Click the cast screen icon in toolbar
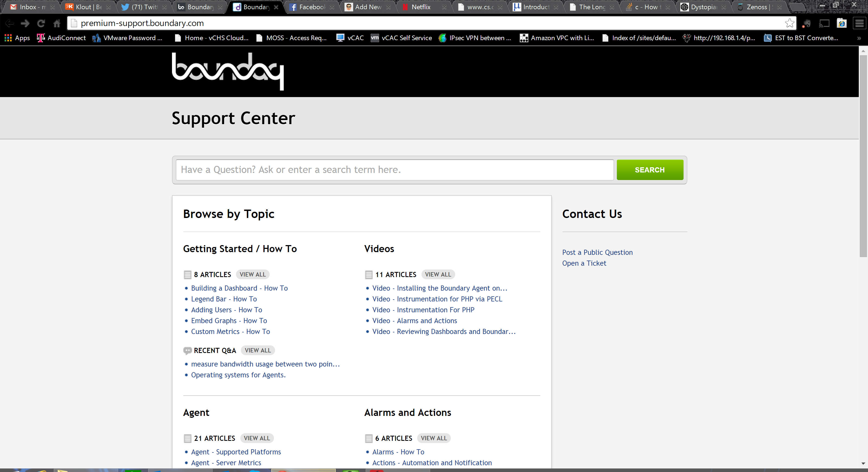The height and width of the screenshot is (472, 868). [824, 23]
